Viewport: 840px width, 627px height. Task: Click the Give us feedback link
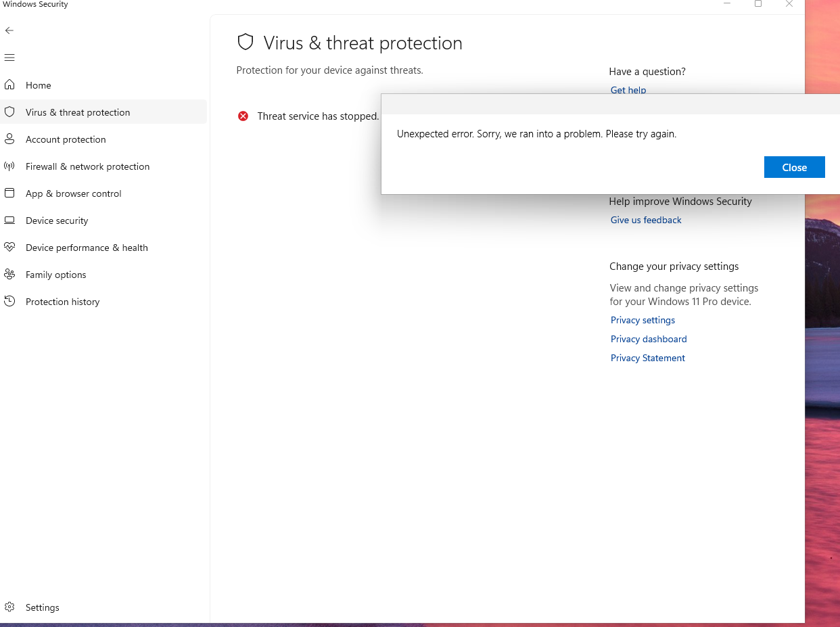pos(646,220)
